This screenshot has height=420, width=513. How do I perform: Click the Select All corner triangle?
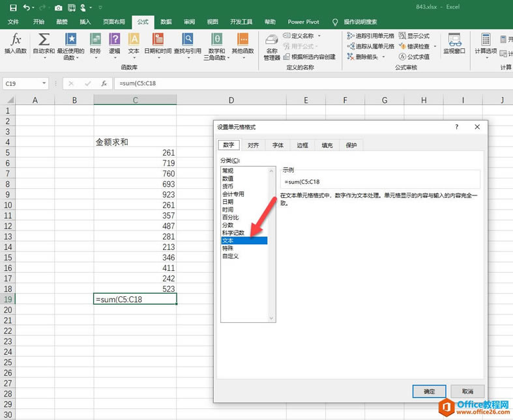tap(10, 100)
